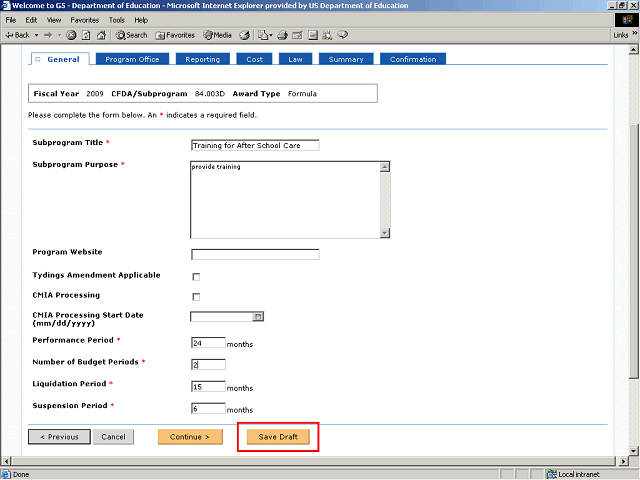The height and width of the screenshot is (480, 640).
Task: Click the horizontal scrollbar right arrow
Action: 623,461
